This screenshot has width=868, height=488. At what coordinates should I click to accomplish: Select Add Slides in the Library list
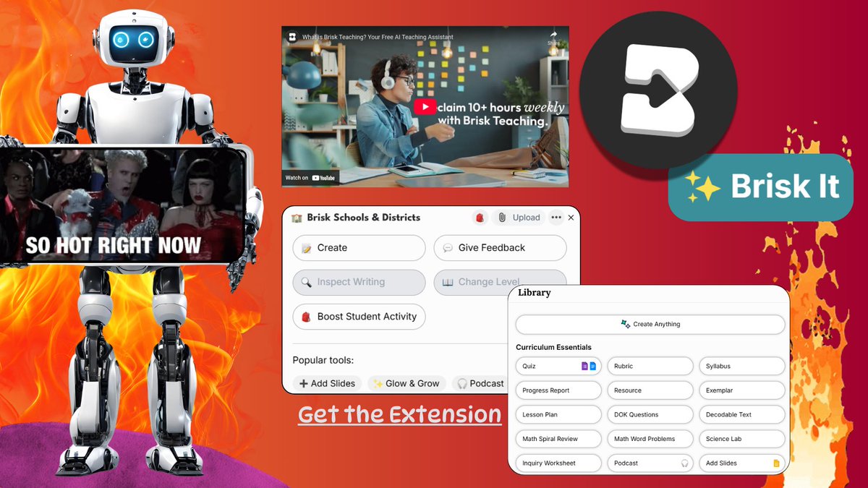click(741, 463)
